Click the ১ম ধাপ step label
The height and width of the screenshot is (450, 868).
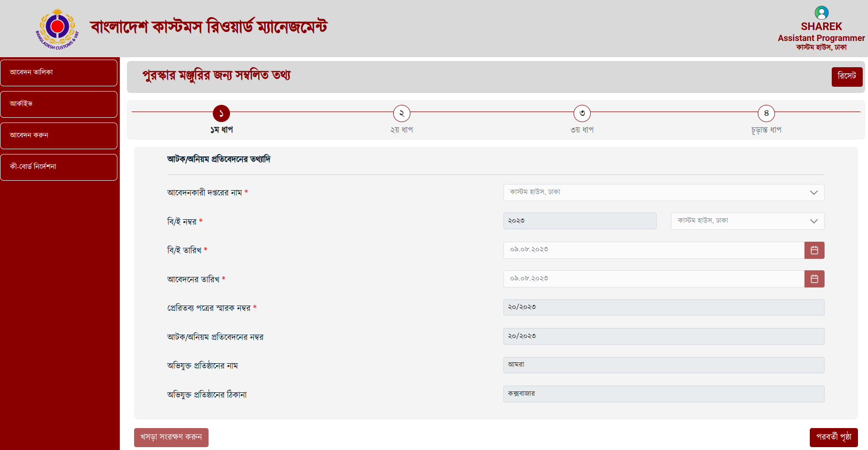point(221,130)
